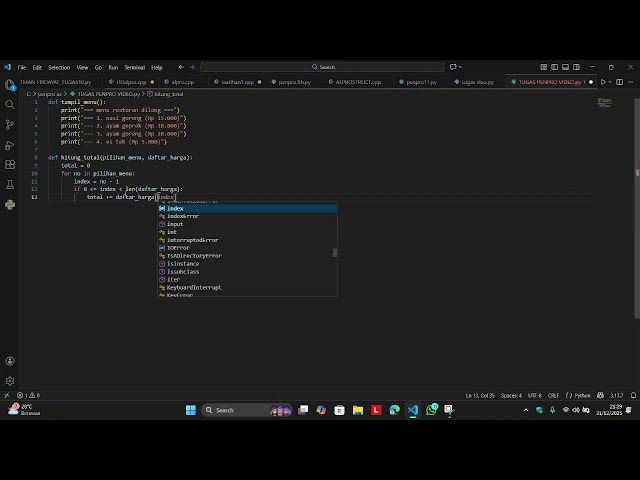Click the Python language mode in status bar
This screenshot has height=480, width=640.
pyautogui.click(x=583, y=395)
